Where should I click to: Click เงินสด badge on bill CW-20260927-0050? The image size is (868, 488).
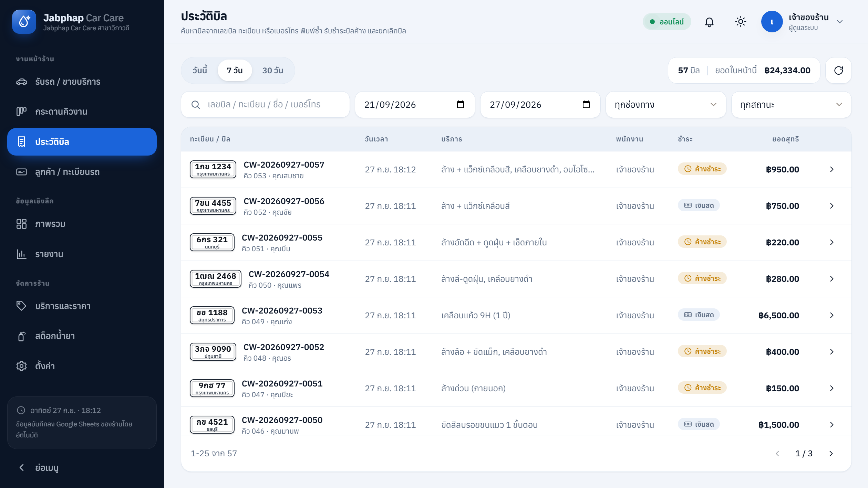pyautogui.click(x=699, y=424)
